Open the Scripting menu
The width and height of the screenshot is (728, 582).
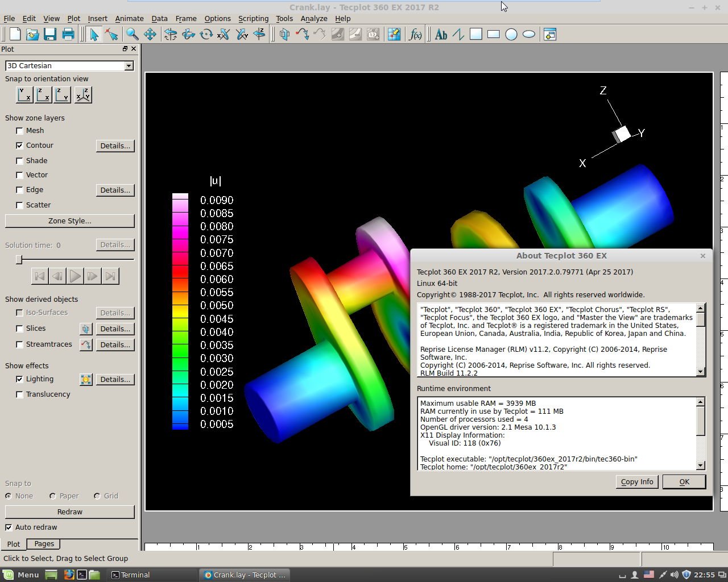pyautogui.click(x=253, y=18)
